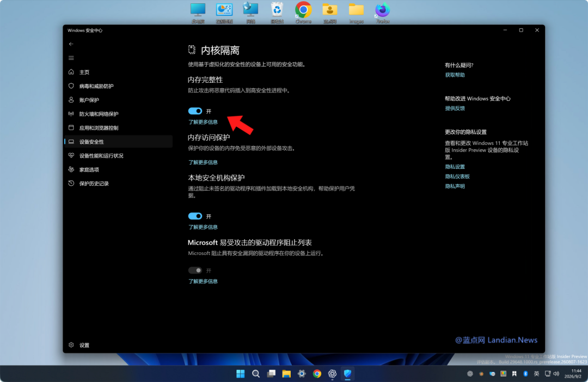Image resolution: width=588 pixels, height=382 pixels.
Task: Open Chrome on taskbar
Action: click(317, 374)
